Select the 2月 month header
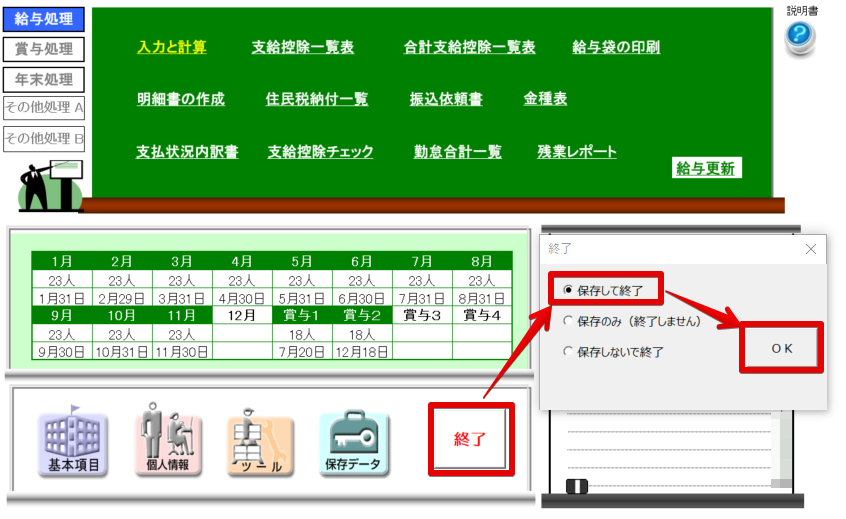 pos(122,262)
